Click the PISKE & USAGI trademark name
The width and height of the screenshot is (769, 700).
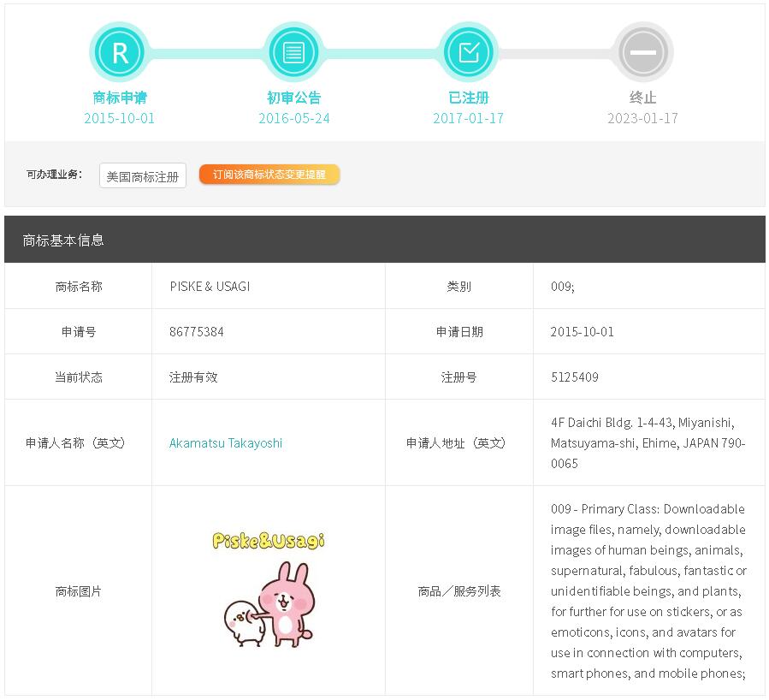coord(210,287)
